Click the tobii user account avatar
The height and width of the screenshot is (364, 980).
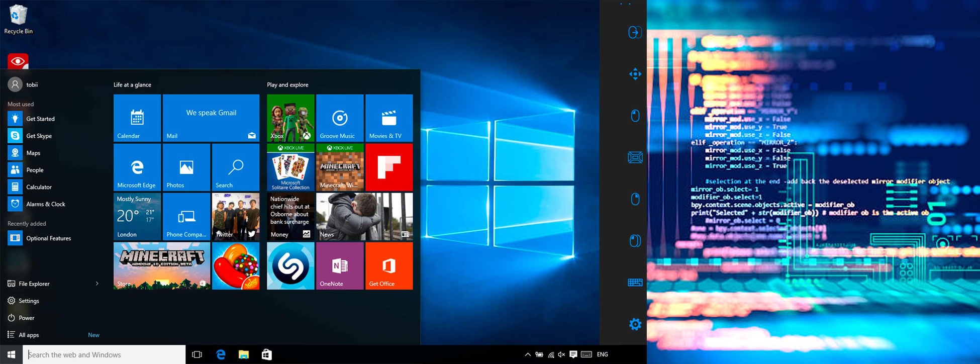click(15, 84)
